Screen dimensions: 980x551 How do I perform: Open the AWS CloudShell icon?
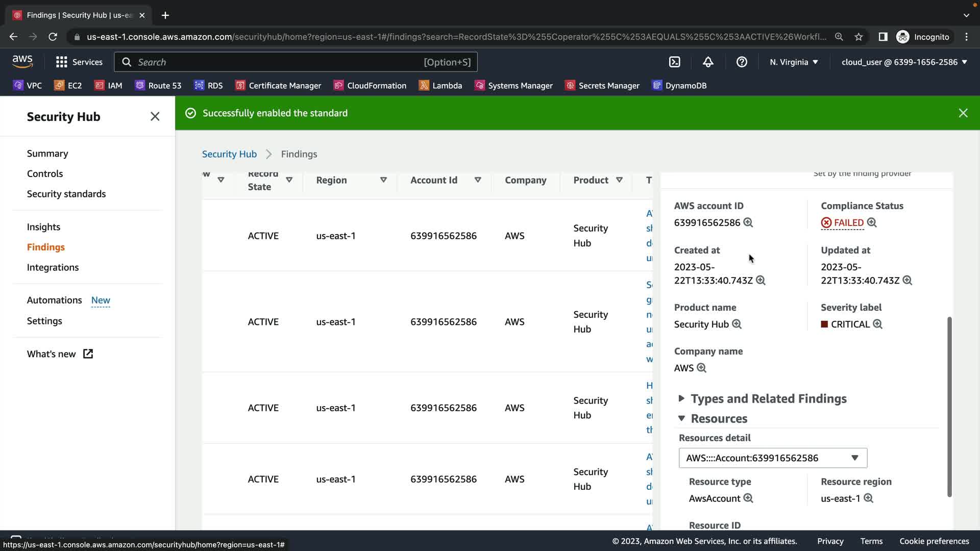tap(674, 62)
